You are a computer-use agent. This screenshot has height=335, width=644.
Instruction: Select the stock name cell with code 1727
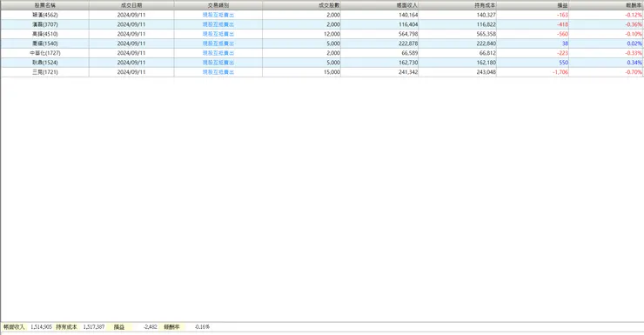tap(44, 53)
